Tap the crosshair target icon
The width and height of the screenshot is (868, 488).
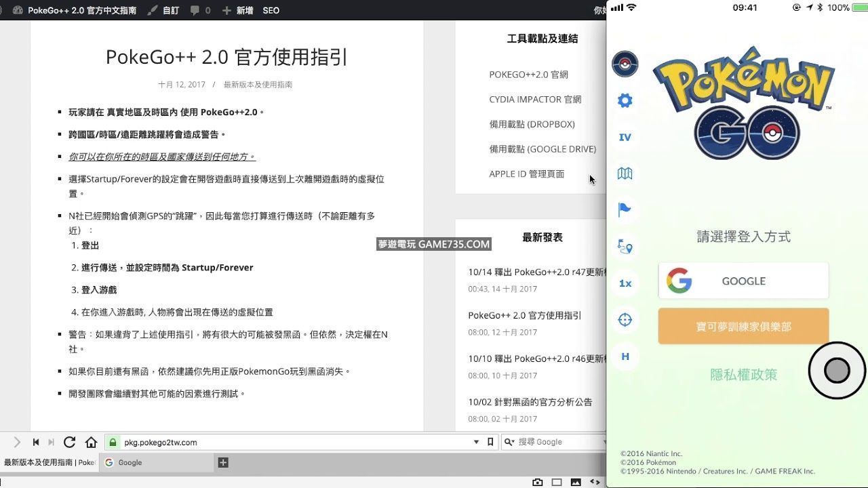(625, 320)
